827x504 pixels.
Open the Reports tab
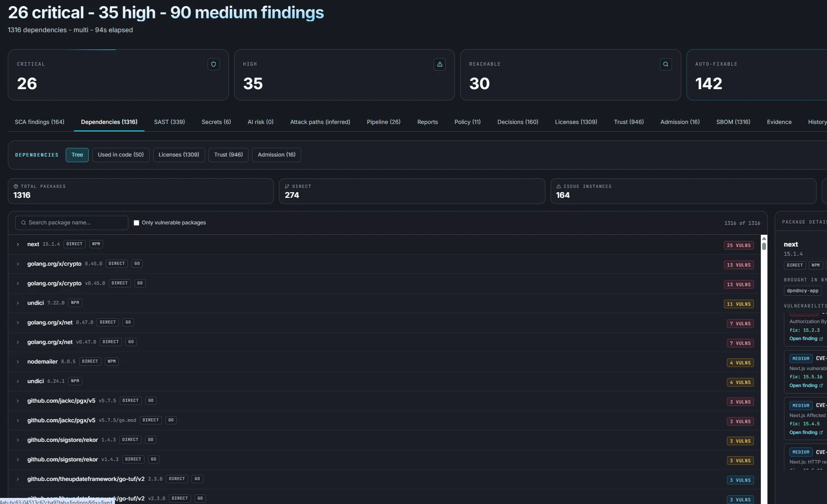tap(427, 122)
